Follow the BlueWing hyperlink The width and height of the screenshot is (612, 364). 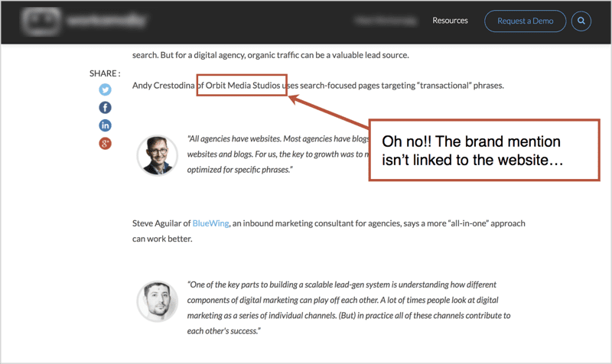211,223
